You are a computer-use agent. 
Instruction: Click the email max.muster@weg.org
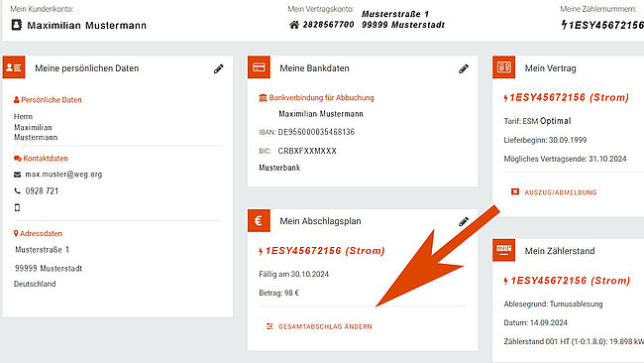(63, 175)
